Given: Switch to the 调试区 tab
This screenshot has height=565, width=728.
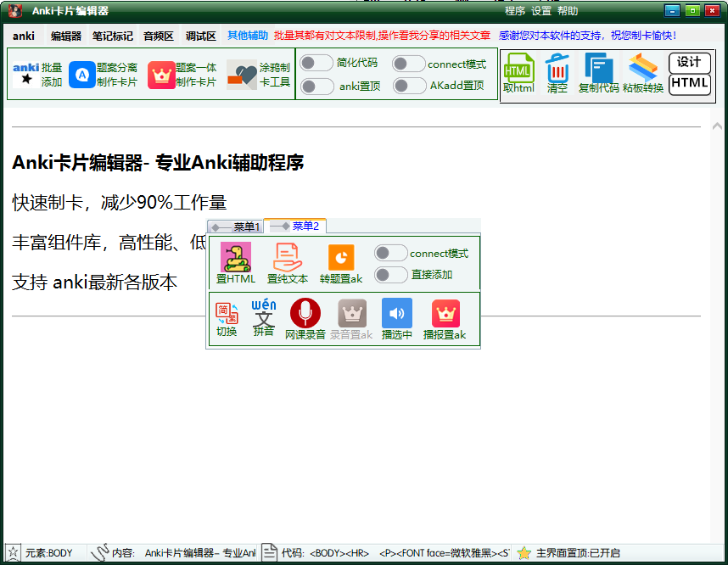Looking at the screenshot, I should tap(200, 36).
